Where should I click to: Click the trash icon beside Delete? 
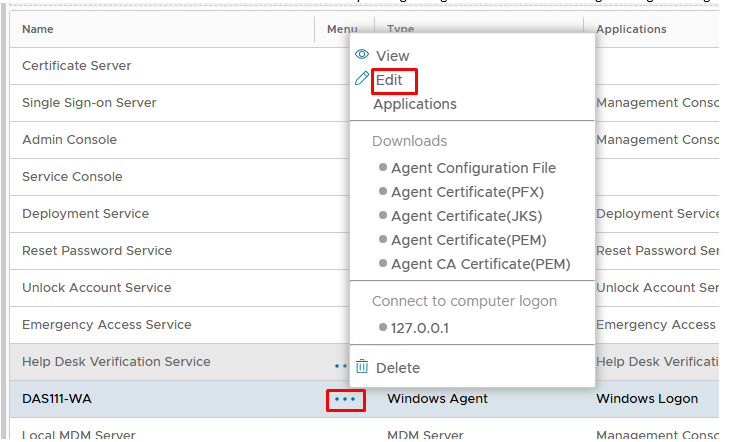[x=362, y=367]
